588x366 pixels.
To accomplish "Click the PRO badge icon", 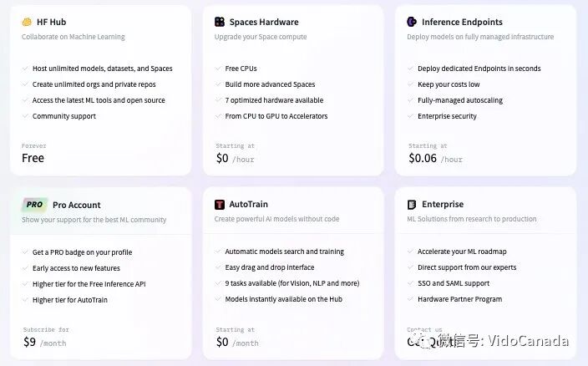I will pyautogui.click(x=34, y=205).
